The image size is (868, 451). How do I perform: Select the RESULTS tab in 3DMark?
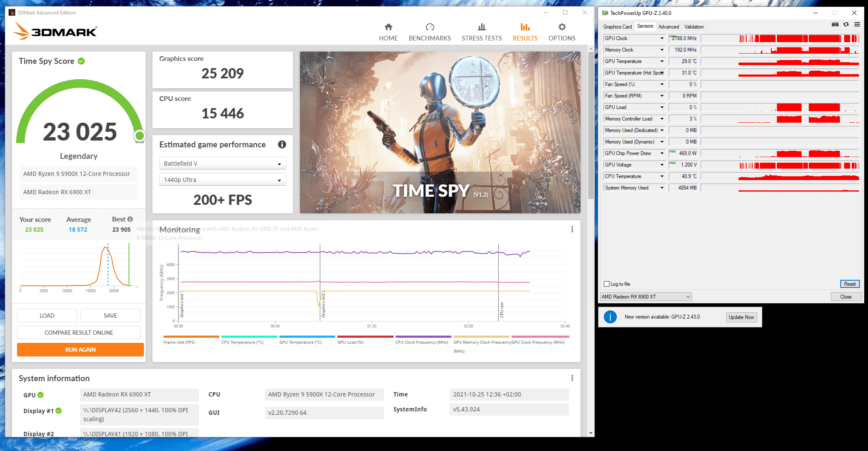[x=525, y=32]
